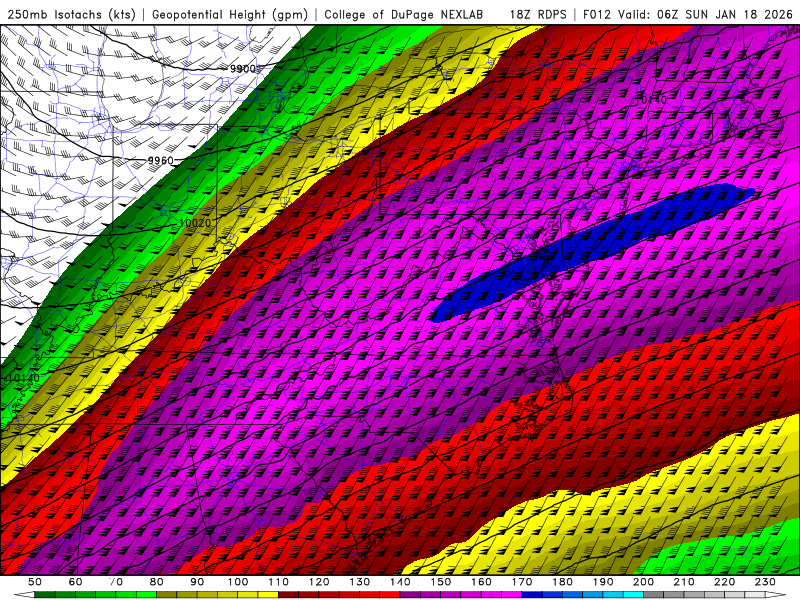Screen dimensions: 800x600
Task: Click the colorbar label 170
Action: pyautogui.click(x=522, y=582)
